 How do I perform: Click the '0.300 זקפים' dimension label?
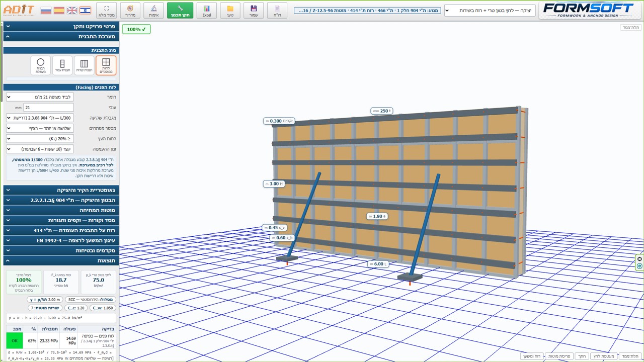[279, 121]
